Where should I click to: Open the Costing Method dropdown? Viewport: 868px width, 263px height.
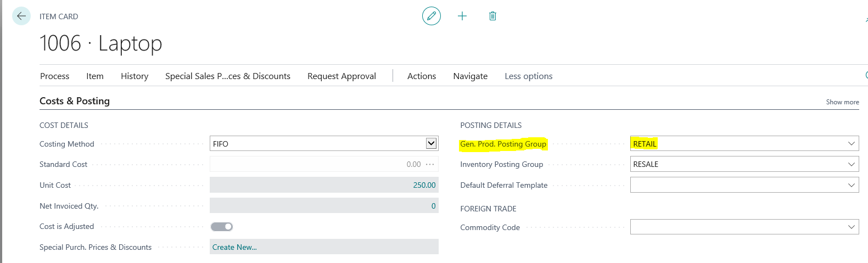(x=432, y=143)
